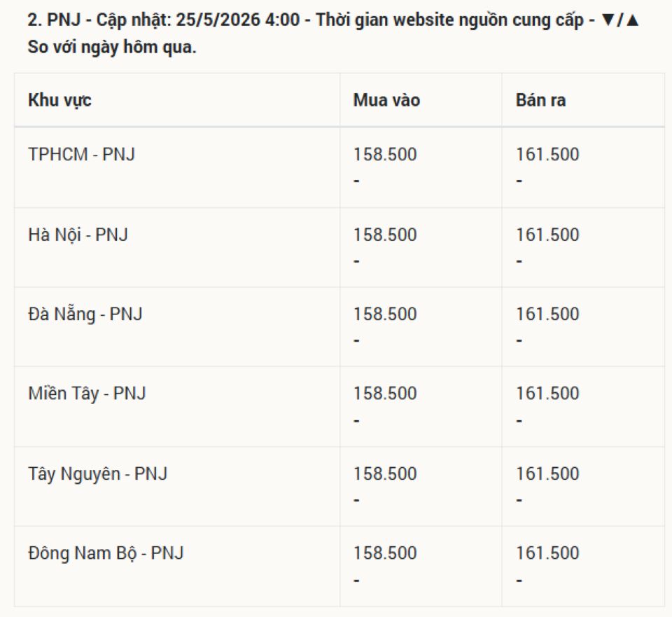Select the Đà Nẵng - PNJ row label
Screen dimensions: 672x617
(x=85, y=314)
